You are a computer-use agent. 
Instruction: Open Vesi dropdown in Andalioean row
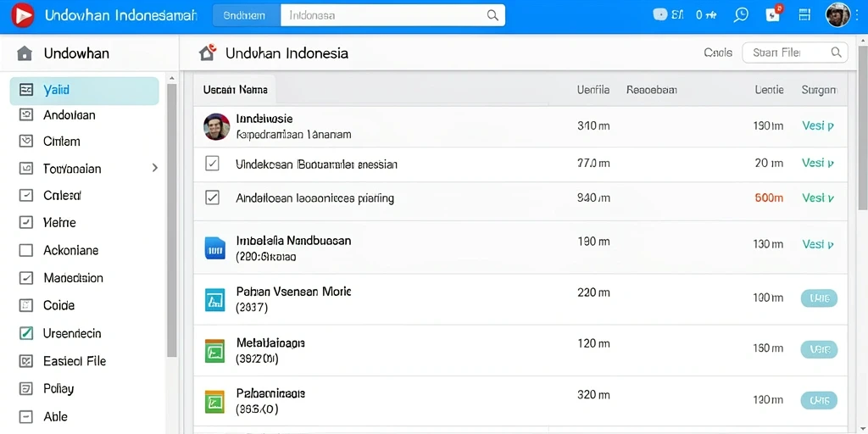coord(818,198)
